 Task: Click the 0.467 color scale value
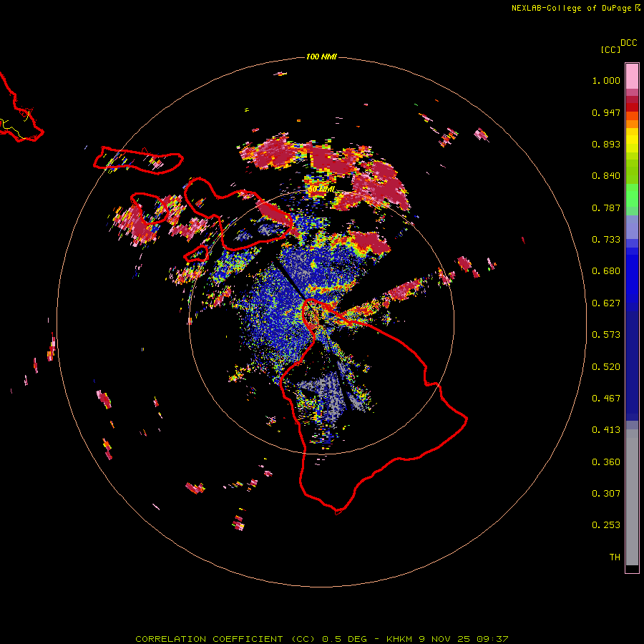(606, 399)
